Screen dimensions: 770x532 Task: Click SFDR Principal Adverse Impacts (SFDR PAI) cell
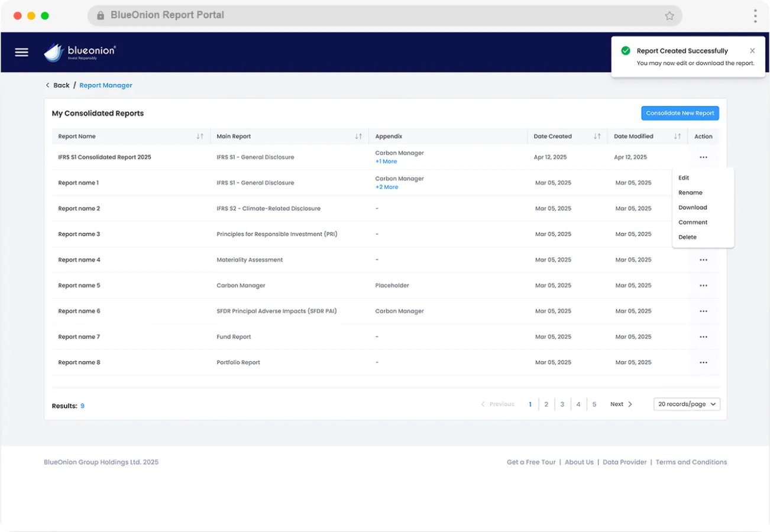[x=277, y=311]
